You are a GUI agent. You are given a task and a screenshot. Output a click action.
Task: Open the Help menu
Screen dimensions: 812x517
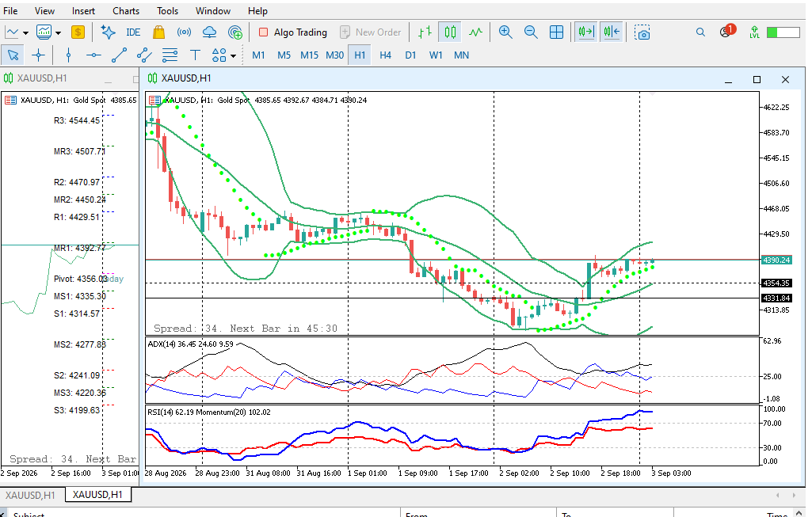[x=257, y=10]
